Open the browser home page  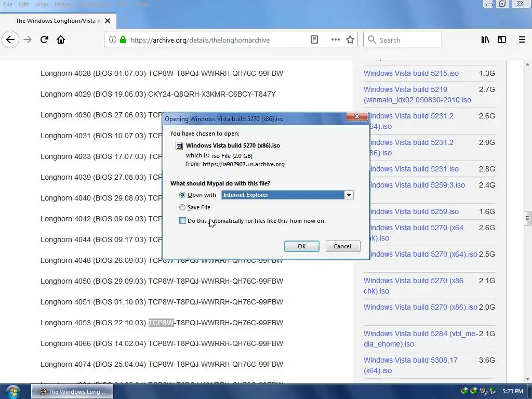click(61, 39)
